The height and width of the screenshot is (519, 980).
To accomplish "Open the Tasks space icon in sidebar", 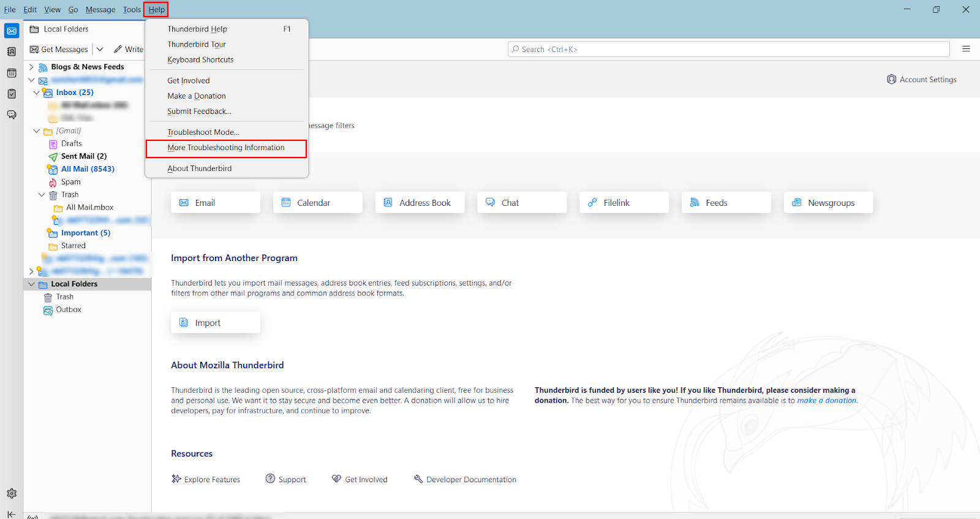I will pos(12,94).
